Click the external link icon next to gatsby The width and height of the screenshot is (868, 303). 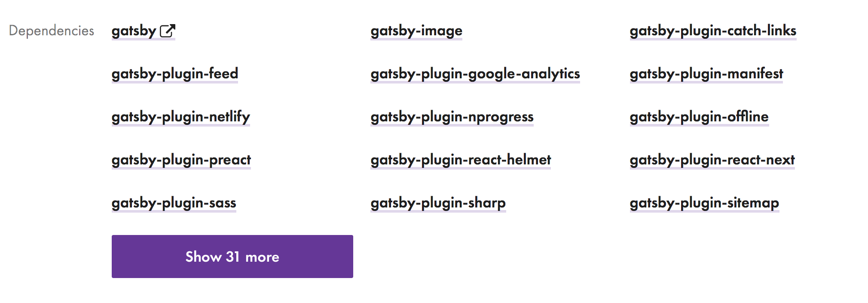tap(168, 30)
